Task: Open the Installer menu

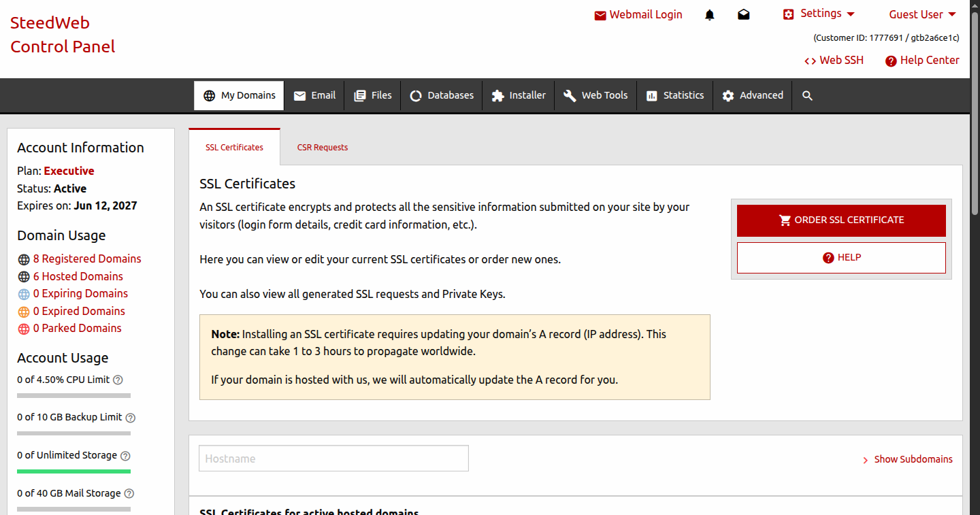Action: click(x=519, y=95)
